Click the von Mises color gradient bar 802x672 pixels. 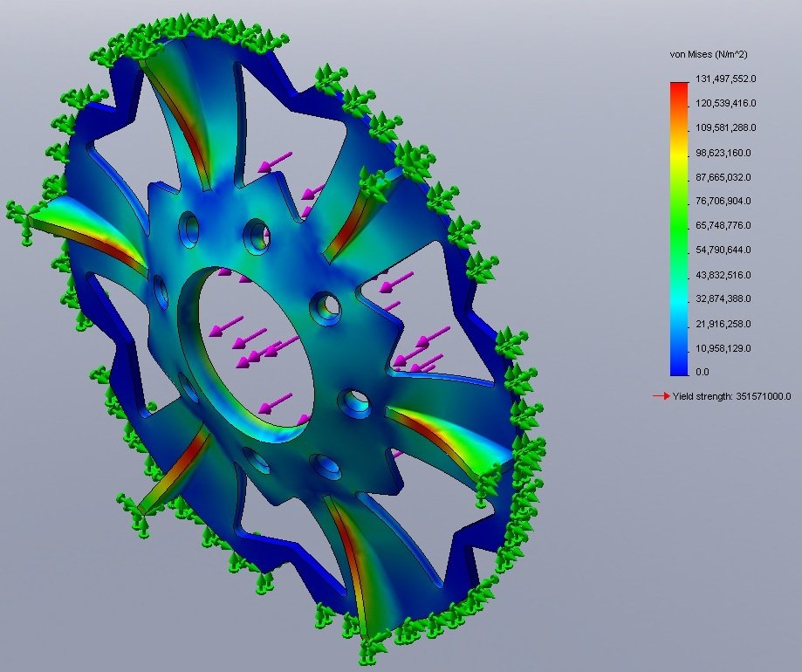pyautogui.click(x=679, y=229)
